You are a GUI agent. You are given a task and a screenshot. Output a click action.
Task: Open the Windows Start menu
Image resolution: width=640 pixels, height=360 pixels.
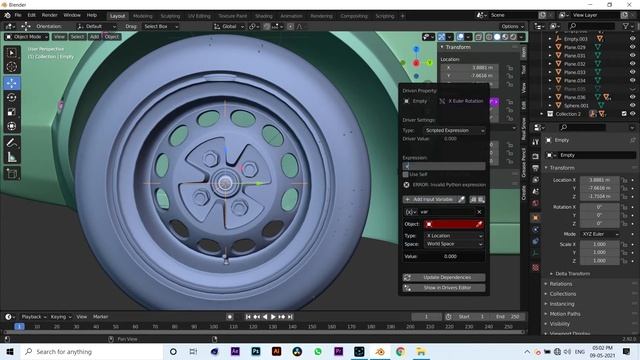coord(10,351)
